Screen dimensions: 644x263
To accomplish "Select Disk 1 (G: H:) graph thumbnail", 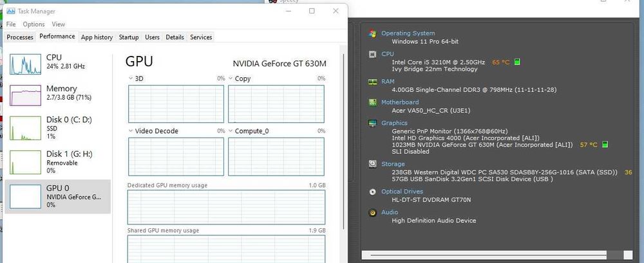I will point(26,162).
